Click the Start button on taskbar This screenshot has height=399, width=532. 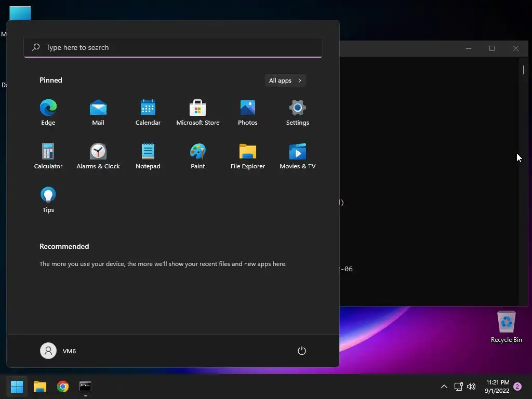17,387
